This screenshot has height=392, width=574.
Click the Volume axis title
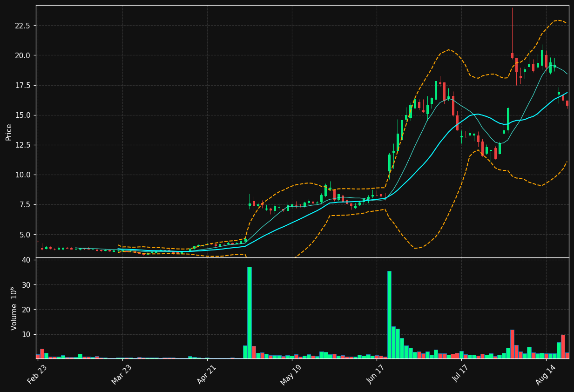click(x=14, y=308)
